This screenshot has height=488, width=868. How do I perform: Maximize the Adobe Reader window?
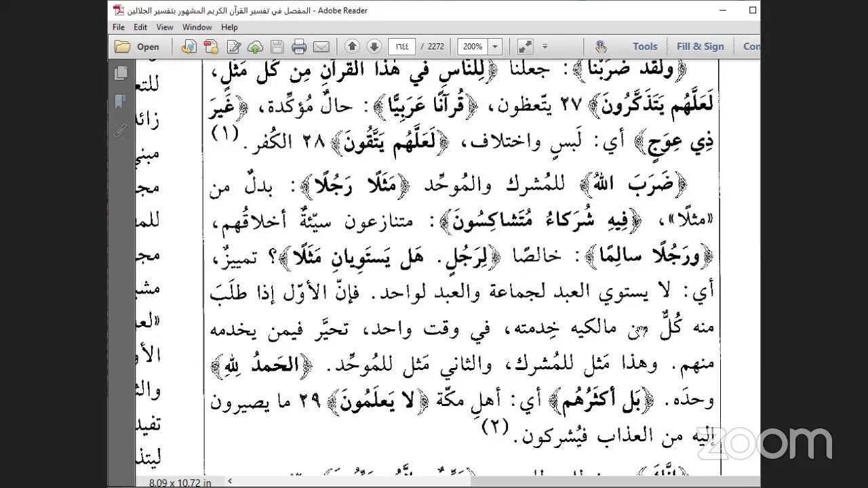click(753, 10)
